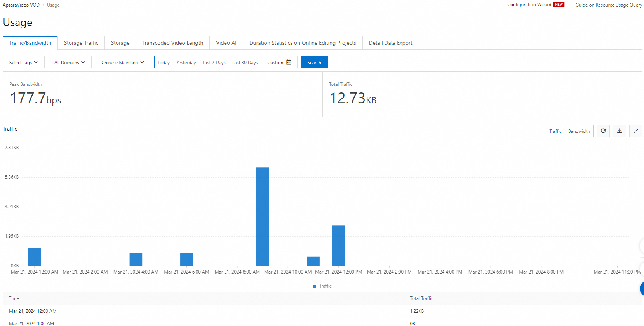The width and height of the screenshot is (644, 326).
Task: Switch to the Storage tab
Action: pyautogui.click(x=120, y=43)
